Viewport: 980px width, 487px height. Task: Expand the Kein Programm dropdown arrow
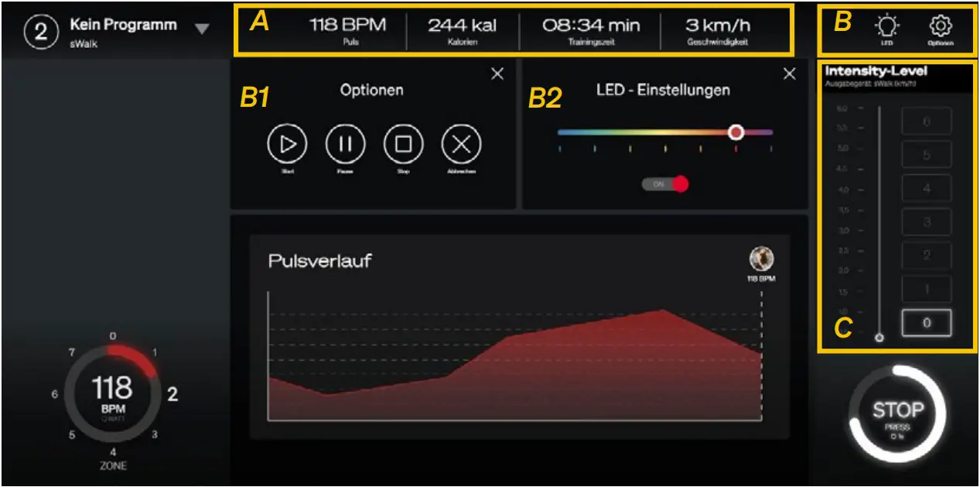click(x=202, y=29)
